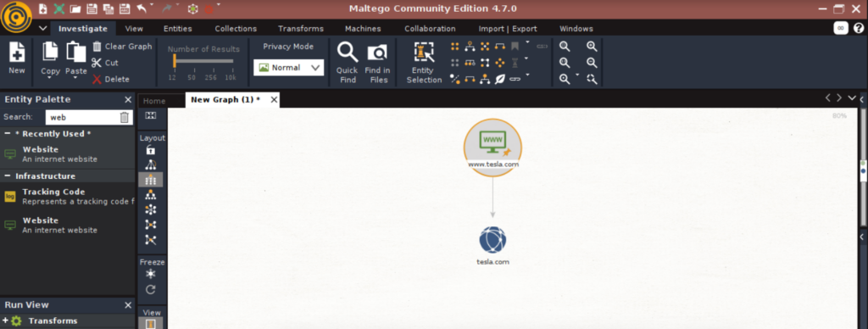Toggle the layout lock icon
Viewport: 868px width, 329px height.
151,150
